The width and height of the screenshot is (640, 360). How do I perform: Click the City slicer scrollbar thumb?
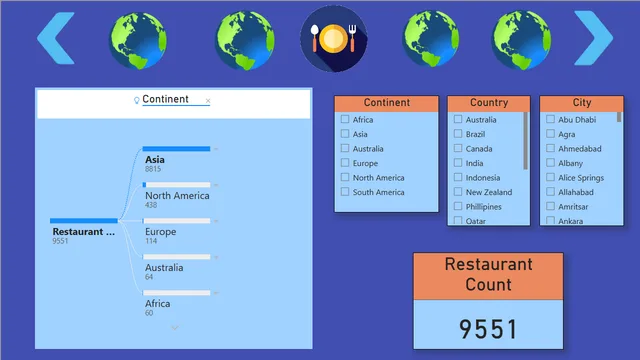pos(619,117)
